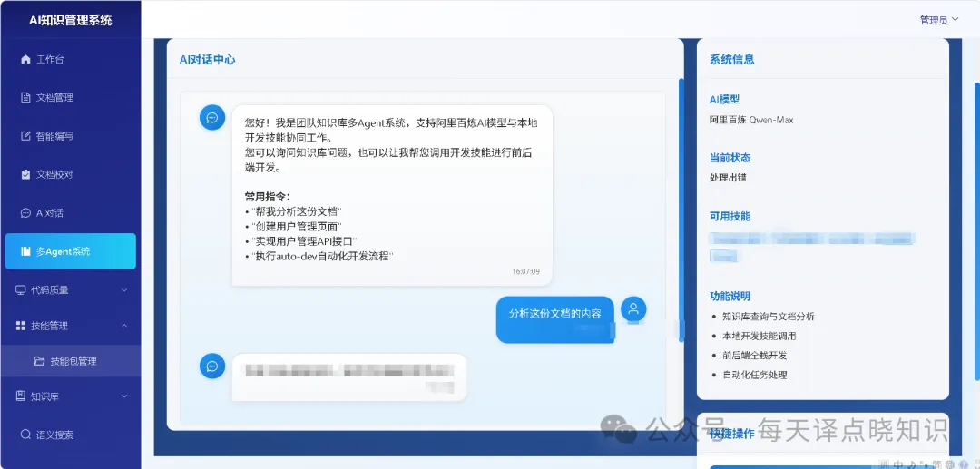Viewport: 980px width, 469px height.
Task: Click the "实现用户管理API接口" command line
Action: pos(301,241)
